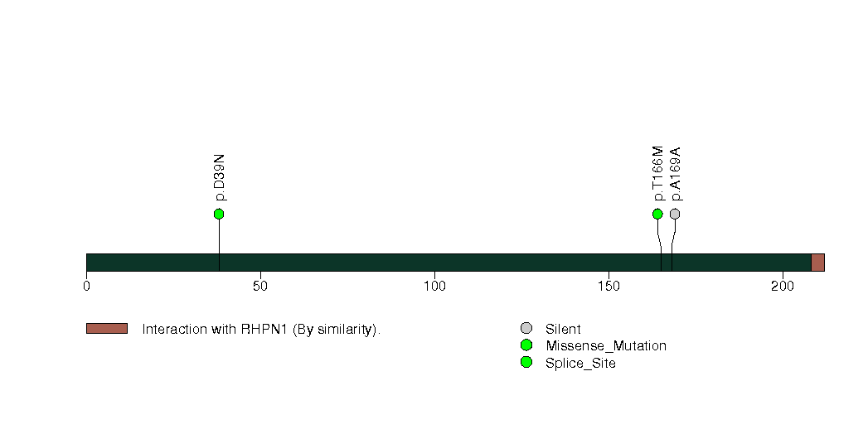The image size is (868, 434).
Task: Click the dark green protein bar
Action: pyautogui.click(x=448, y=263)
